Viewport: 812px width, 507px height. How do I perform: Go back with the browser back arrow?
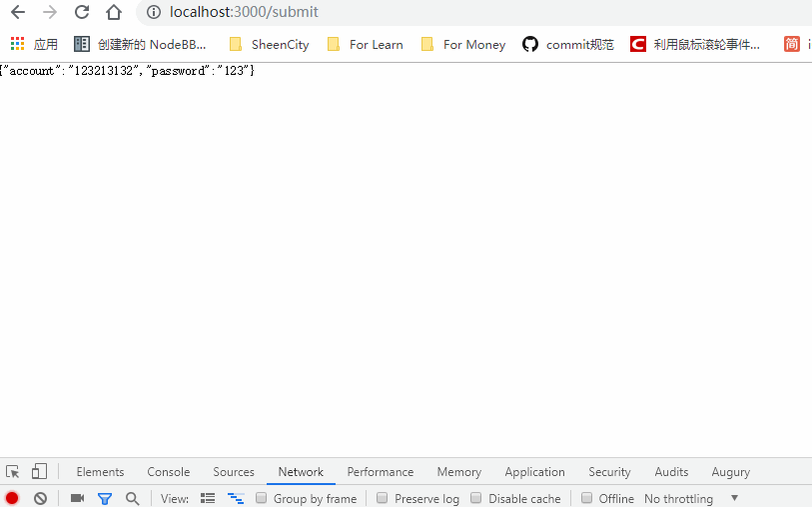pyautogui.click(x=18, y=12)
